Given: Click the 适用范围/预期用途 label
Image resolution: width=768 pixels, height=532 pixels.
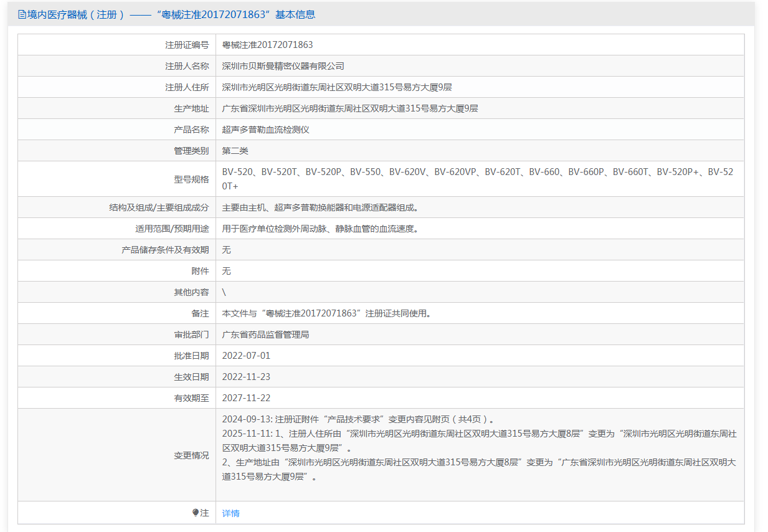Looking at the screenshot, I should point(172,229).
